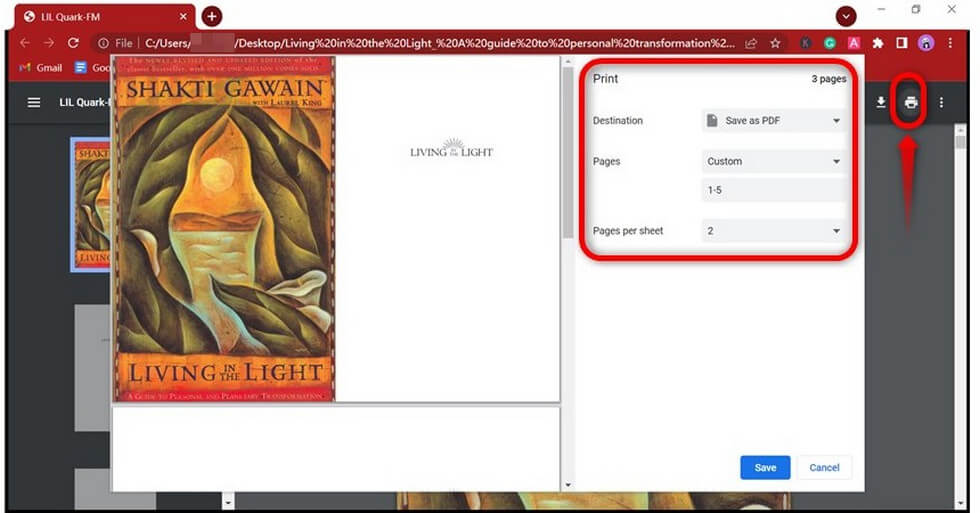Click the Save button
The width and height of the screenshot is (980, 513).
765,467
